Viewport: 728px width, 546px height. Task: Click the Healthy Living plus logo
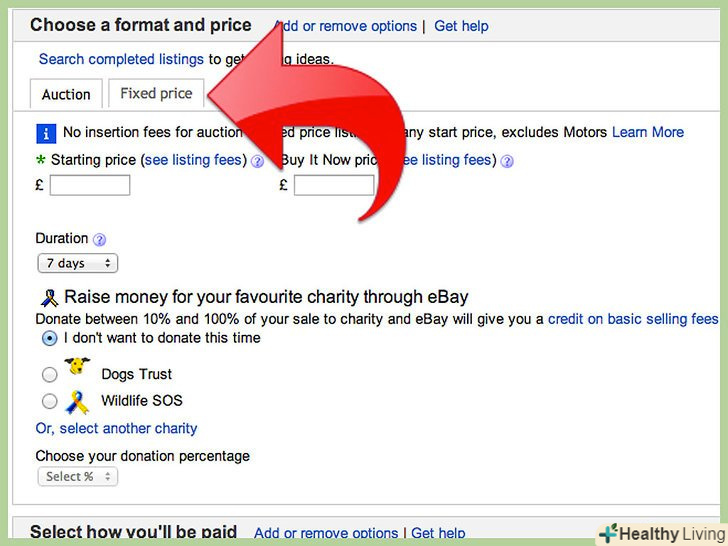tap(607, 533)
